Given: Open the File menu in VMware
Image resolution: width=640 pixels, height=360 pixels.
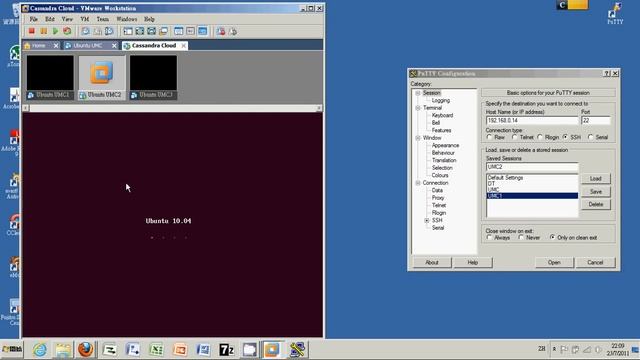Looking at the screenshot, I should 33,19.
